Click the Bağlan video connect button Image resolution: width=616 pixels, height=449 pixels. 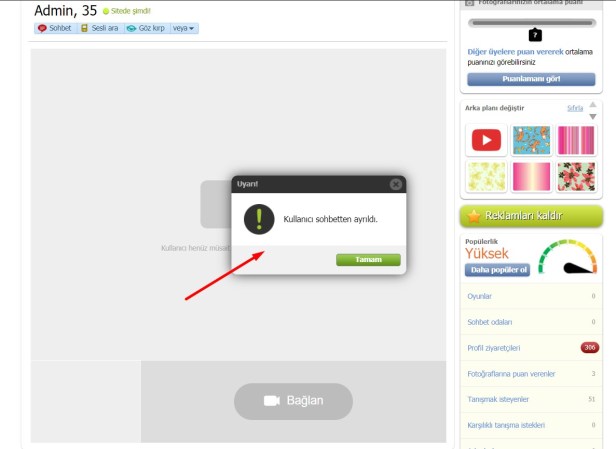coord(293,401)
